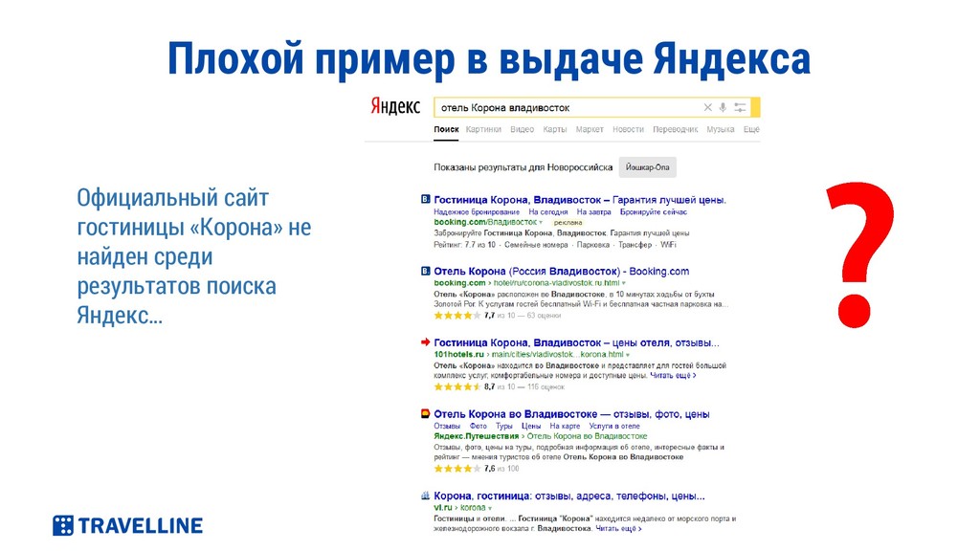Open the Музыка tab
This screenshot has height=551, width=980.
point(720,129)
